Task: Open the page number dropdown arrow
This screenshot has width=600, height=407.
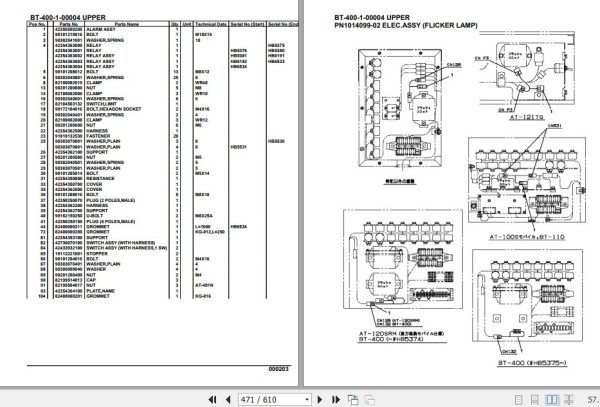Action: (307, 400)
